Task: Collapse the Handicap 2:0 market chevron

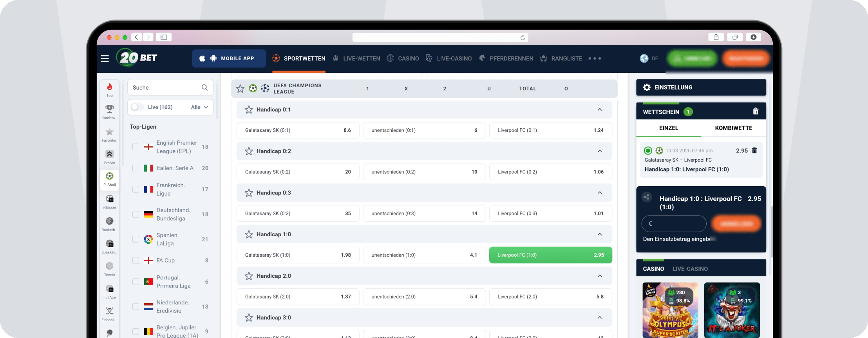Action: [600, 276]
